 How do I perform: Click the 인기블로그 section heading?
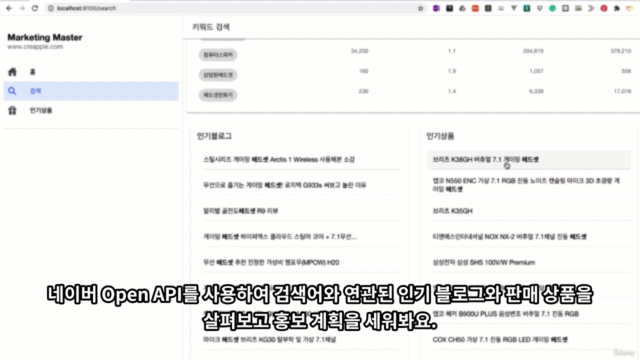coord(214,136)
